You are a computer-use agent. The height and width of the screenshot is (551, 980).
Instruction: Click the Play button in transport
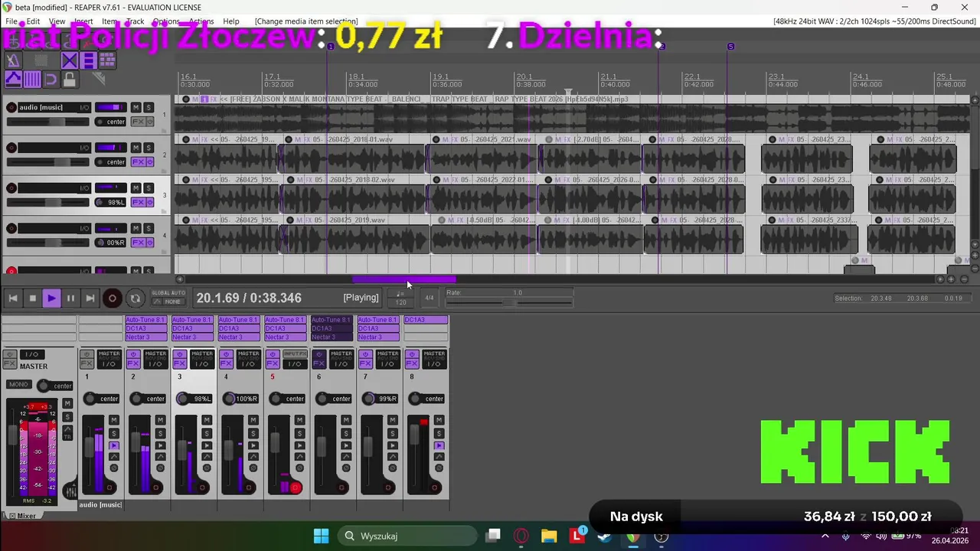(x=51, y=298)
